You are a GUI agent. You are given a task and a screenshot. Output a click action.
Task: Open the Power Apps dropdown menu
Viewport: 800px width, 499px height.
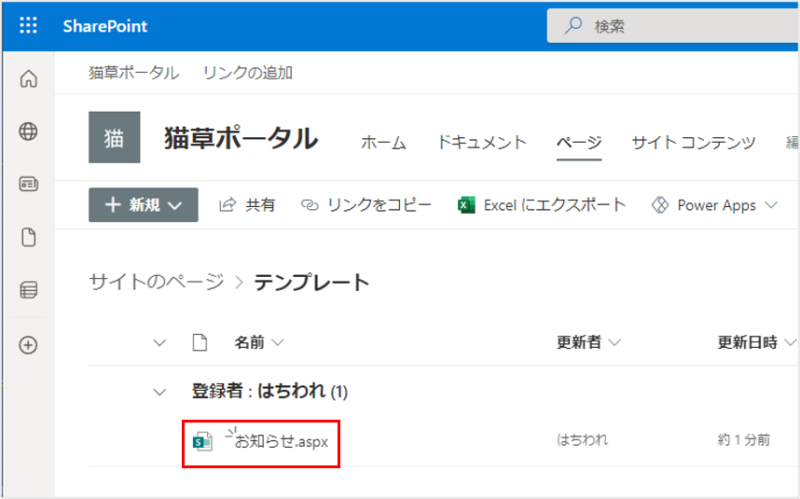(x=714, y=205)
